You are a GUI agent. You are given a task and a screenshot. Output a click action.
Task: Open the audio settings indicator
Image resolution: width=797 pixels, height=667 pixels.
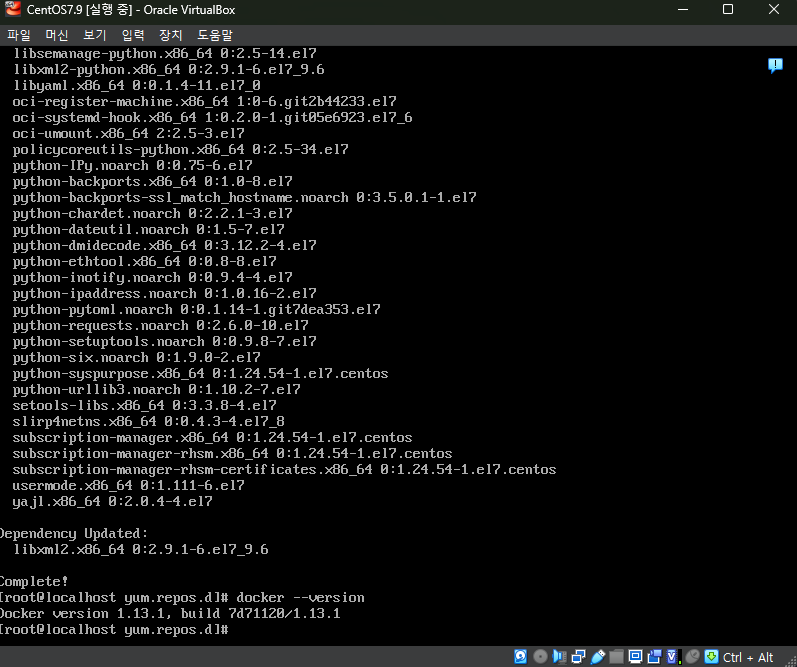tap(560, 657)
